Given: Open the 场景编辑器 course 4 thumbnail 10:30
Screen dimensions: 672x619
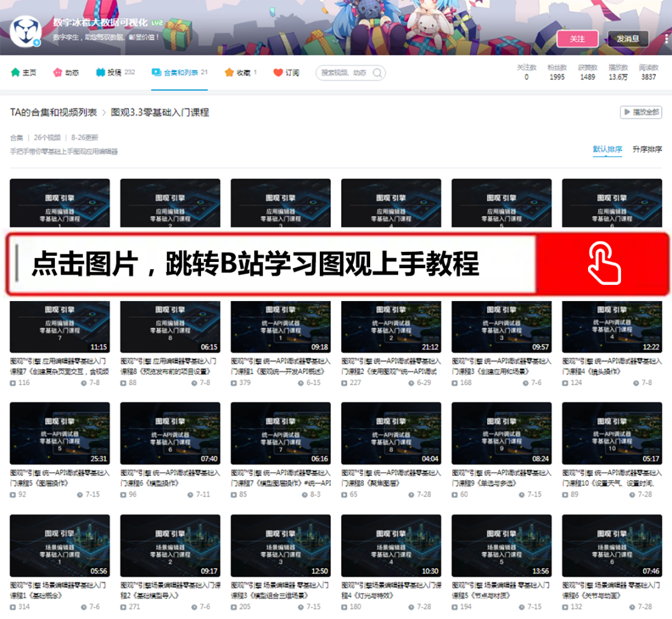Looking at the screenshot, I should (x=391, y=546).
